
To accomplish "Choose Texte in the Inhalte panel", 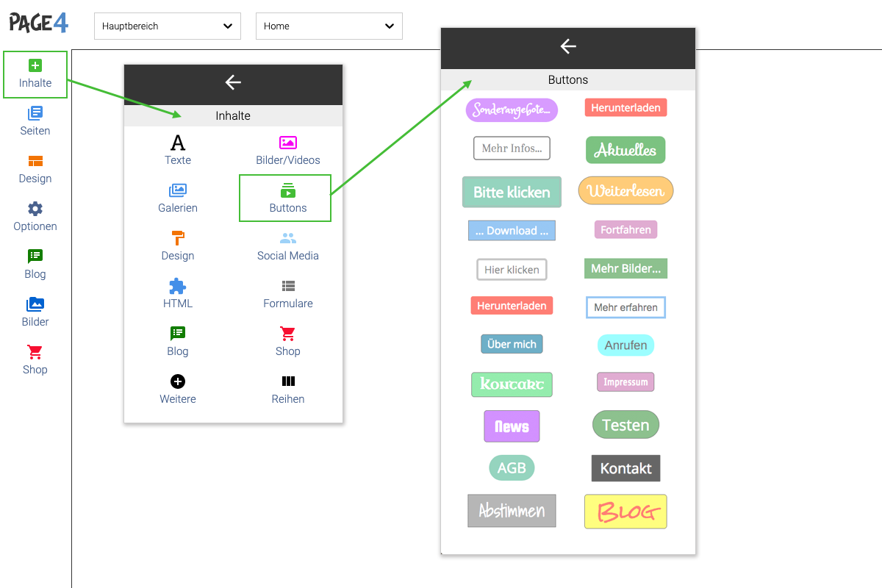I will click(178, 151).
